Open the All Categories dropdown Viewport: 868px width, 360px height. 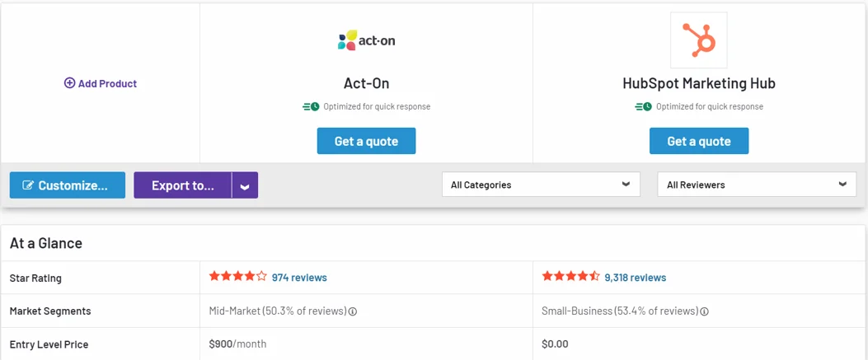(542, 185)
